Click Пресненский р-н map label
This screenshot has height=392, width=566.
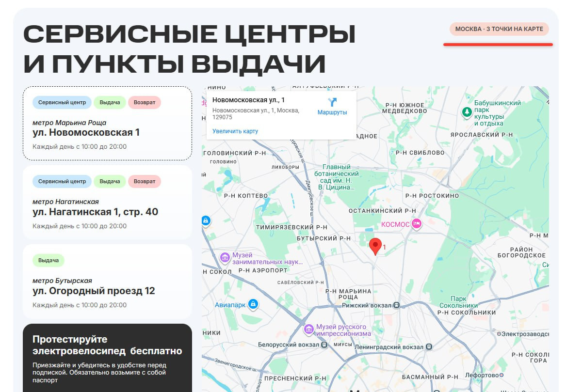pos(295,378)
